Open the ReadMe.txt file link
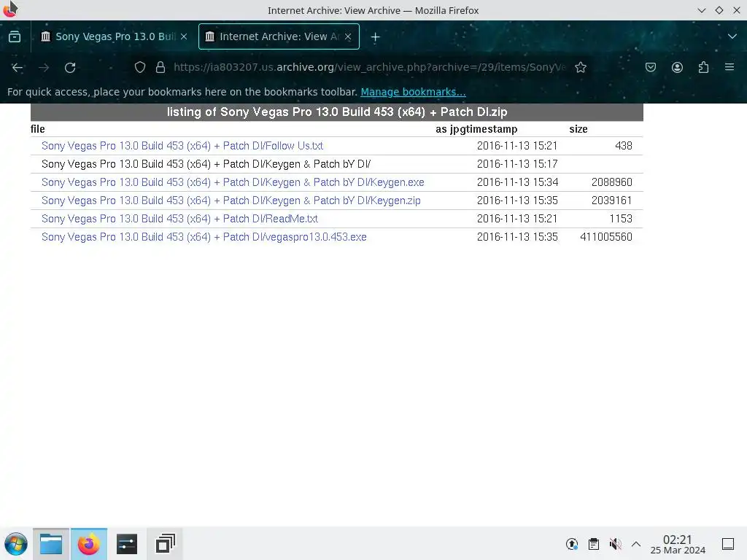 click(179, 219)
